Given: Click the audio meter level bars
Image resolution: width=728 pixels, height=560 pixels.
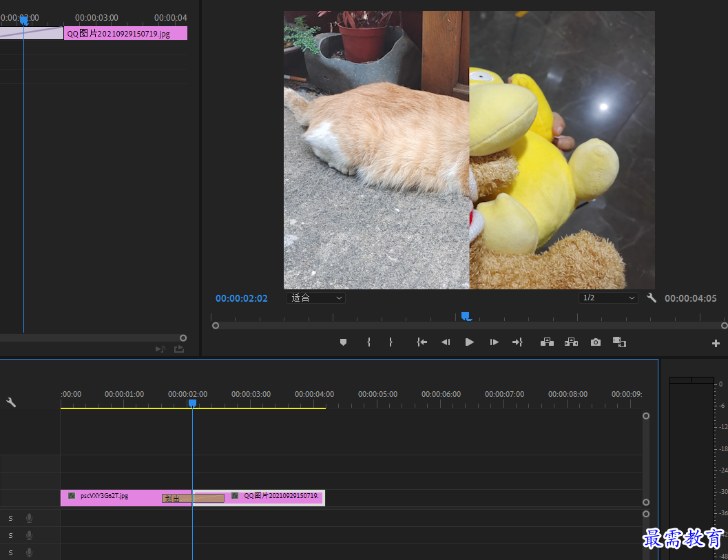Looking at the screenshot, I should pyautogui.click(x=691, y=469).
